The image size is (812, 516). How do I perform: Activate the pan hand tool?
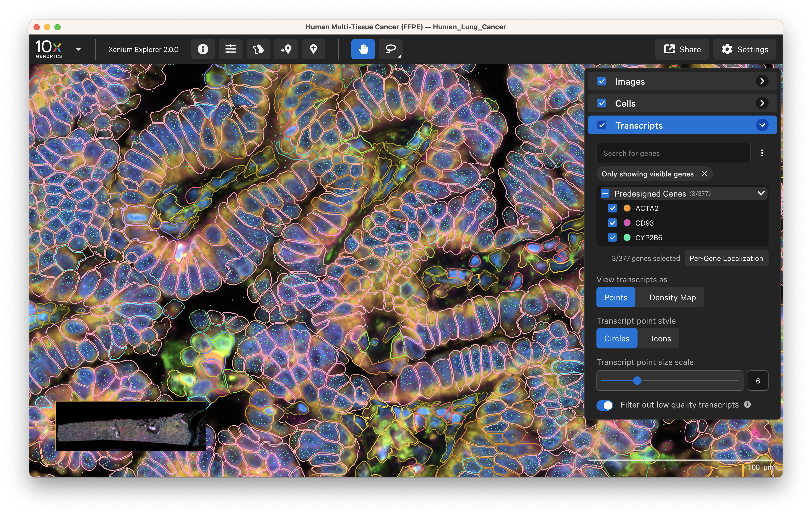point(363,49)
